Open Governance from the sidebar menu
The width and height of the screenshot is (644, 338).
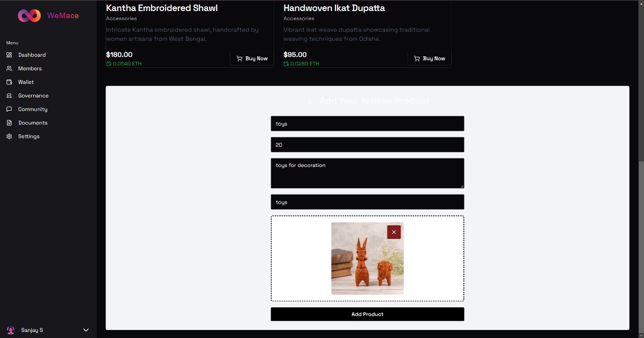click(33, 96)
